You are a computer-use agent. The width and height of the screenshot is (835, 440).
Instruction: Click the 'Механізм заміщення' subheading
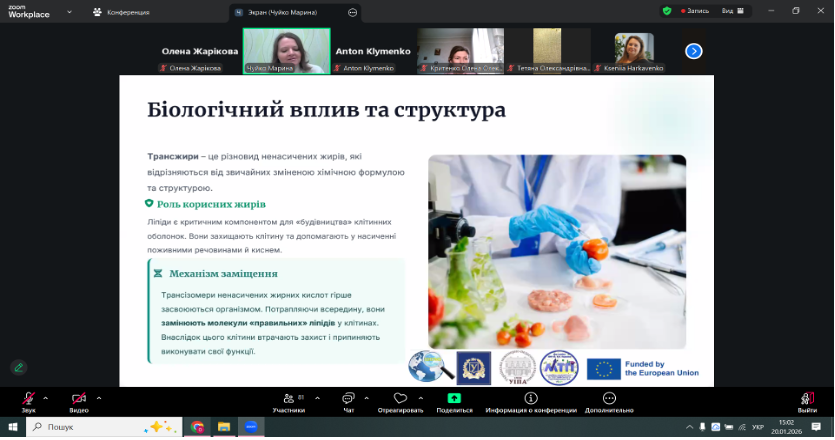(x=223, y=274)
